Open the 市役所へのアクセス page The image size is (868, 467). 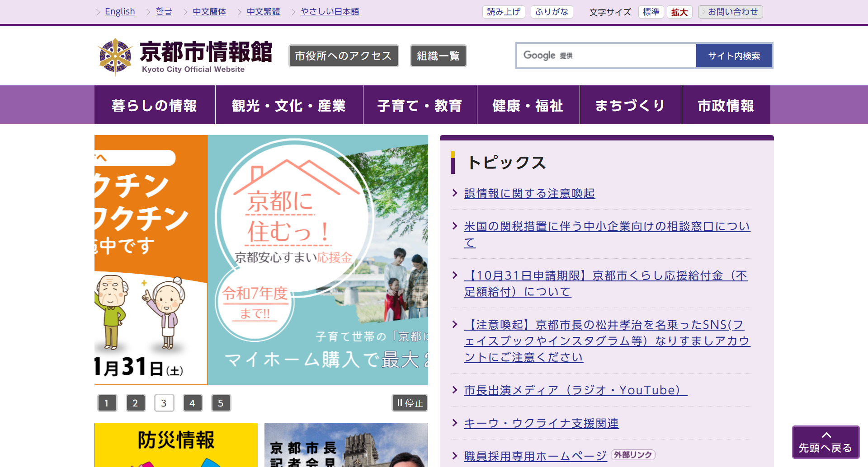point(344,56)
